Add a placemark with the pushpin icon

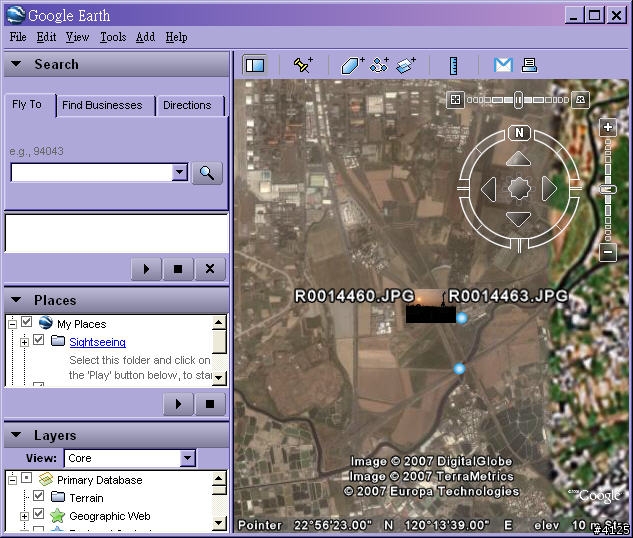click(x=303, y=65)
